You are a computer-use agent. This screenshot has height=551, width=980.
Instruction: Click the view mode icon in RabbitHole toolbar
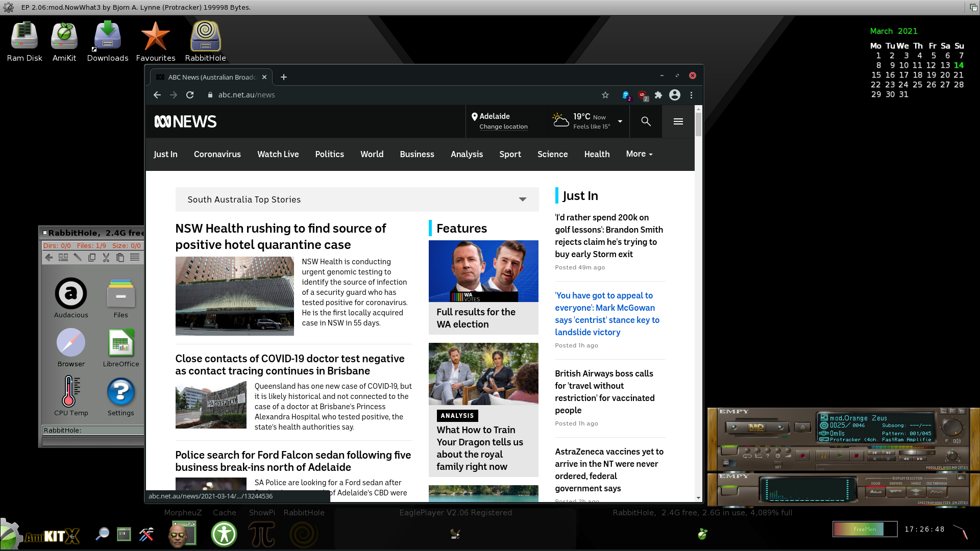[63, 258]
